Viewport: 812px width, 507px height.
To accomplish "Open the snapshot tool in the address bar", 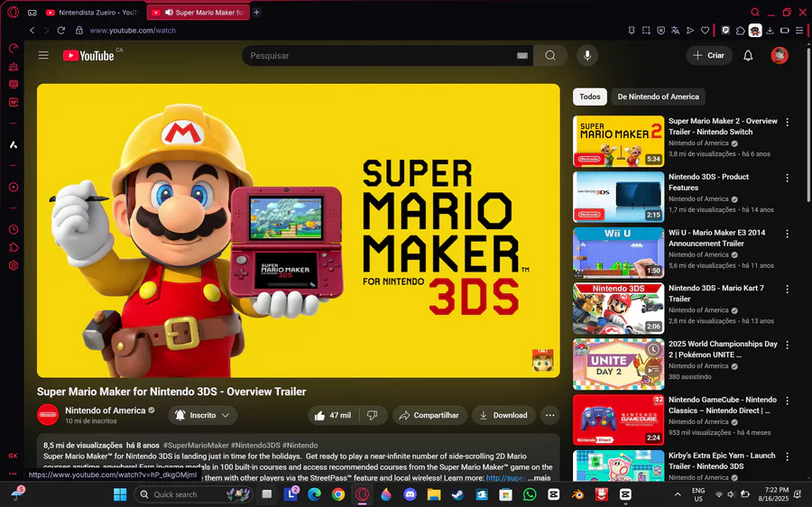I will click(x=646, y=31).
